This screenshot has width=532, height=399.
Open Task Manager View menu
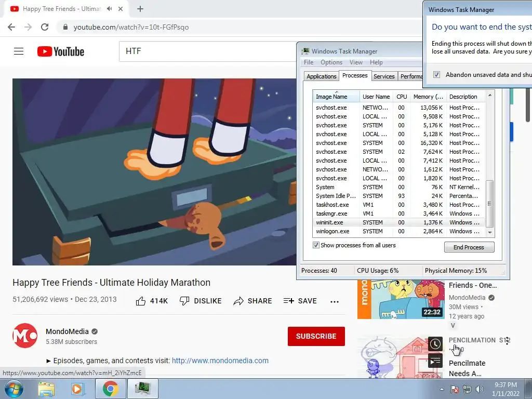356,62
